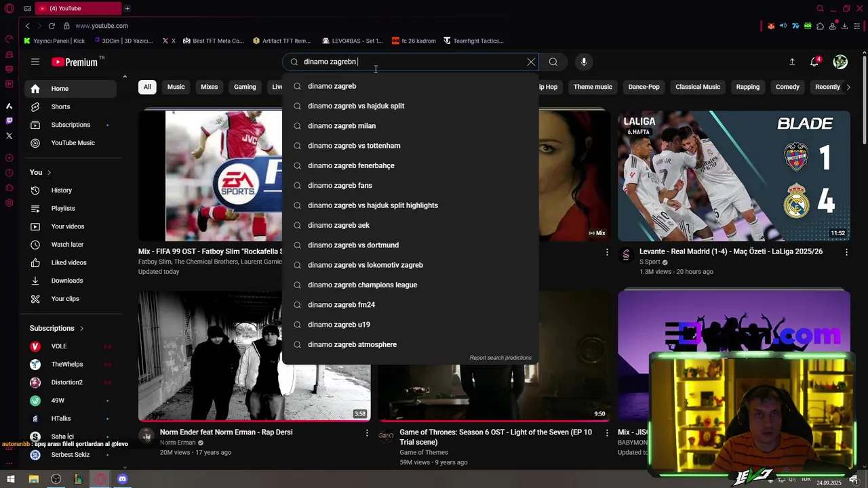Screen dimensions: 868x488
Task: Open History in sidebar
Action: tap(71, 190)
